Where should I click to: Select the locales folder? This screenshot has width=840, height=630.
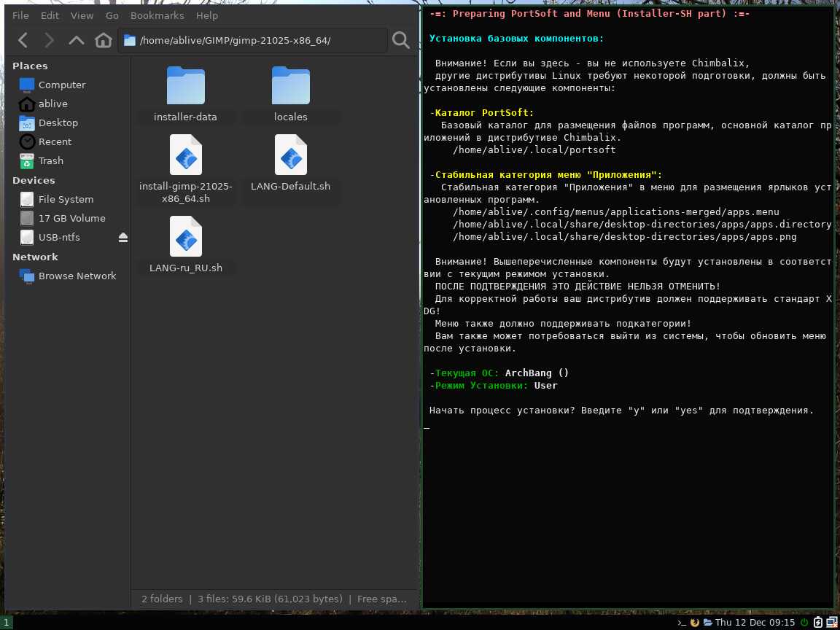(290, 94)
